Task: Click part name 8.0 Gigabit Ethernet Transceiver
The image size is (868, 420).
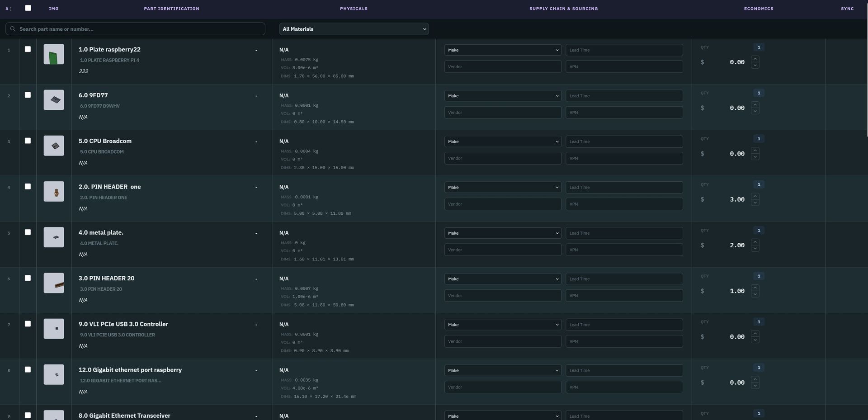Action: pyautogui.click(x=124, y=415)
